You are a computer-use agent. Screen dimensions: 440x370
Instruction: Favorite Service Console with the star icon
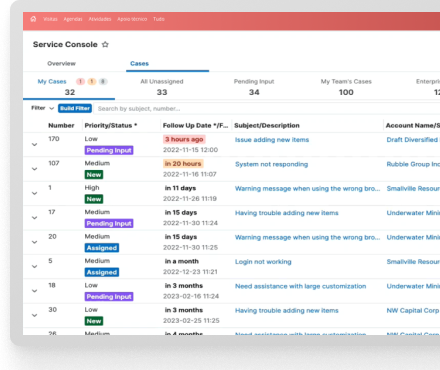coord(105,44)
